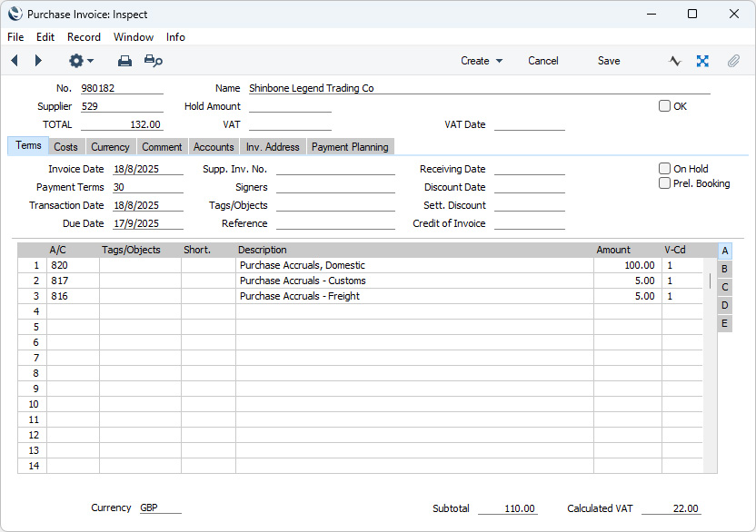Tick the OK checkbox
Viewport: 756px width, 532px height.
(664, 106)
